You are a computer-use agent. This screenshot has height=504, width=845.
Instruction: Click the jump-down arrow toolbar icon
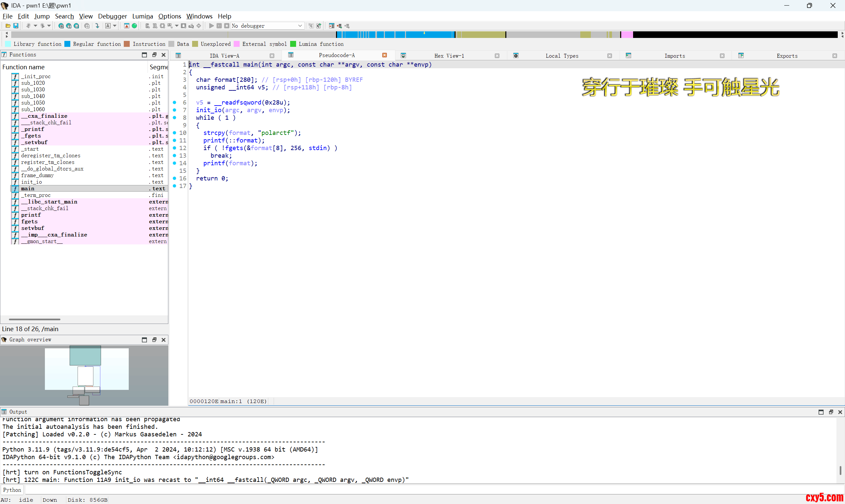97,26
